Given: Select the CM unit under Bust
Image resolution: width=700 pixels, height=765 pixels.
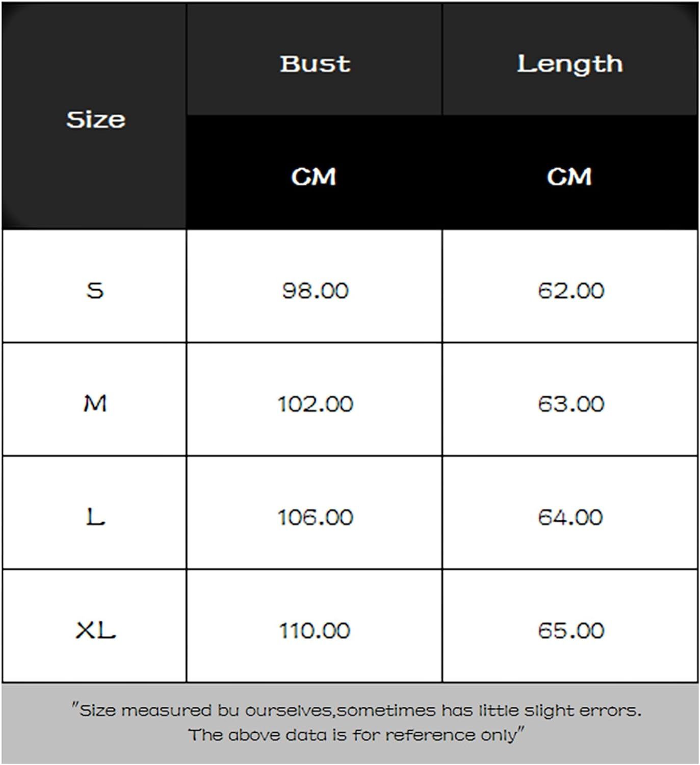Looking at the screenshot, I should pyautogui.click(x=314, y=176).
